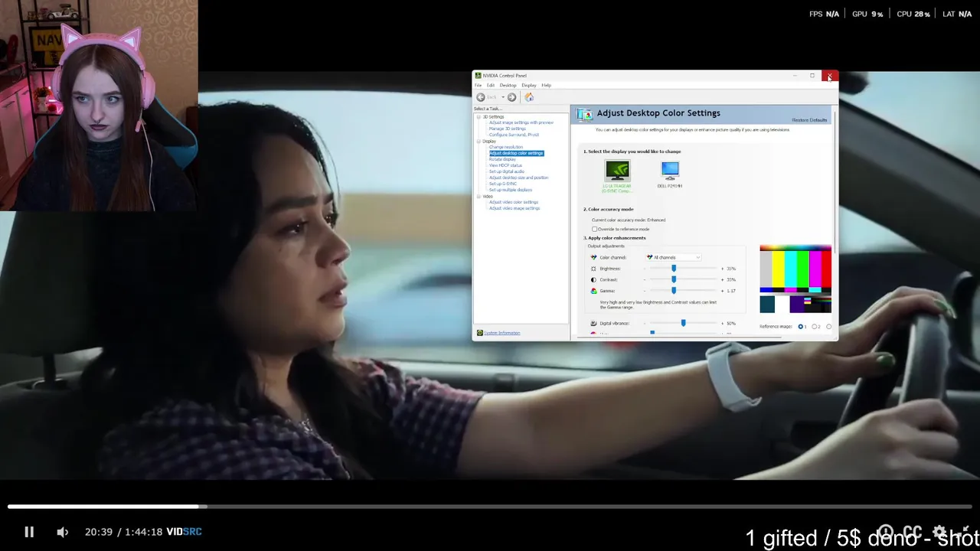The height and width of the screenshot is (551, 980).
Task: Enable Override to reference mode checkbox
Action: 594,229
